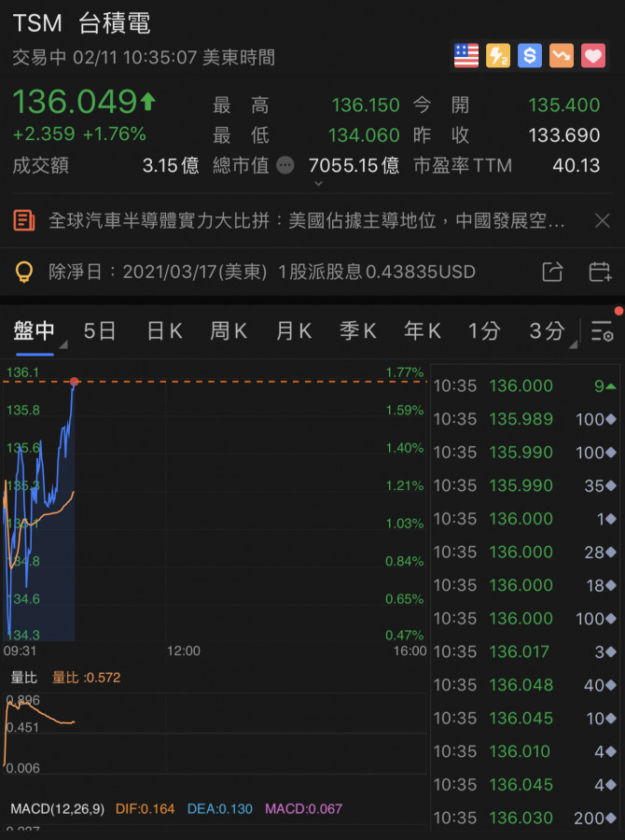Add ex-dividend date to calendar

click(600, 272)
